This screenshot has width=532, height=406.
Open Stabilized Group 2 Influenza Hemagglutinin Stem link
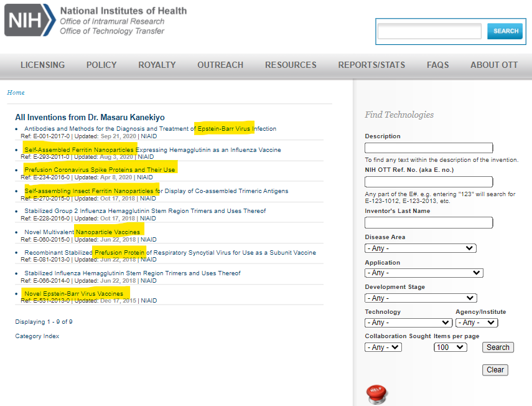(x=145, y=211)
